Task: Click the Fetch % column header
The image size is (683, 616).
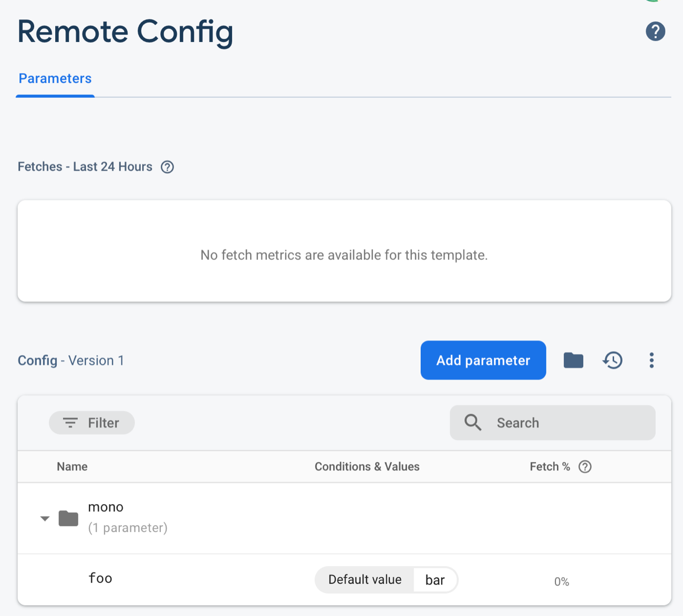Action: pyautogui.click(x=550, y=467)
